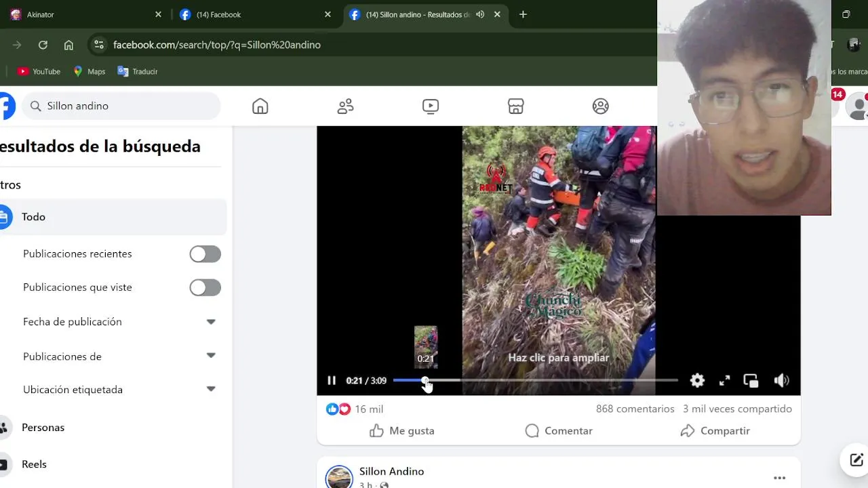Open Facebook Home feed icon
The height and width of the screenshot is (488, 868).
(260, 106)
